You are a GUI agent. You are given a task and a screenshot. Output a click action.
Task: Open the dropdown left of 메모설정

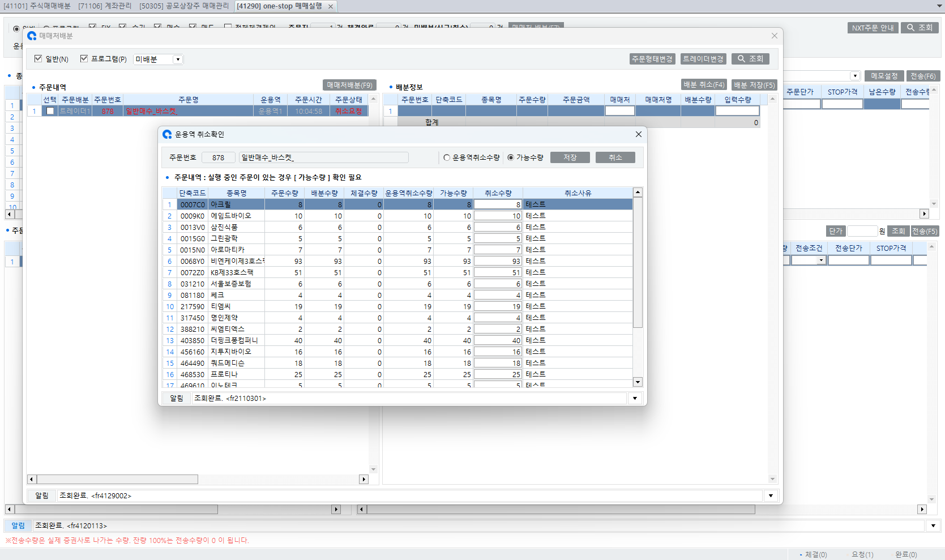point(855,76)
